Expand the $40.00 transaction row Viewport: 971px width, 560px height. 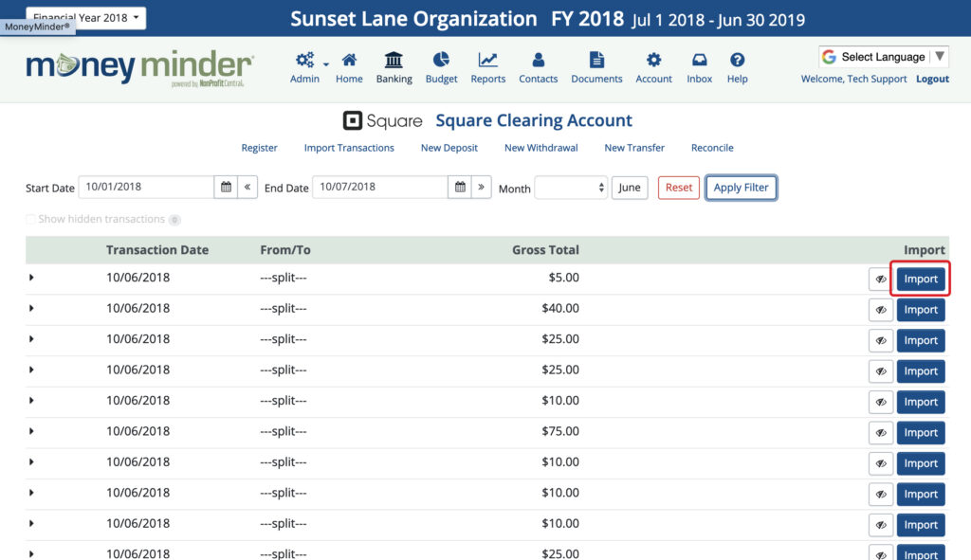click(31, 308)
